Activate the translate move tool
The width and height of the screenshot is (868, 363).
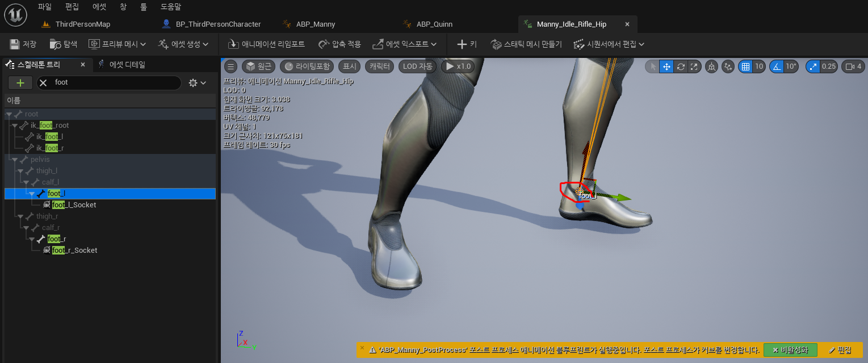pos(666,66)
